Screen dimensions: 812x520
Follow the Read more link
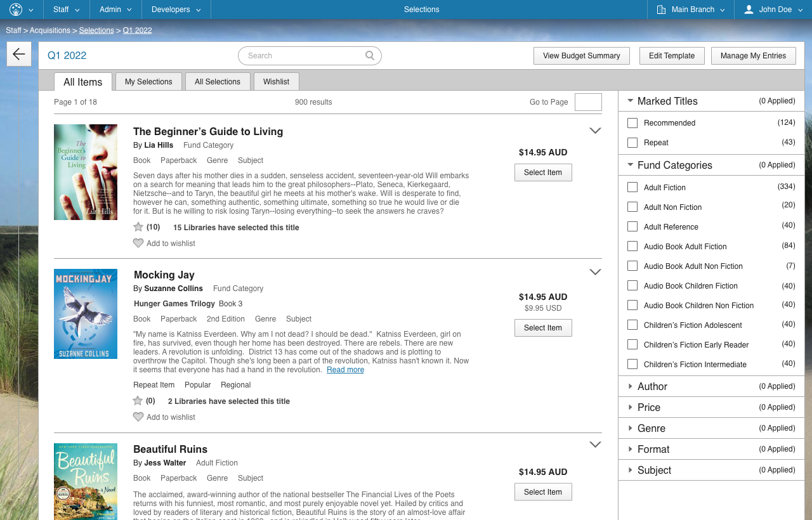pyautogui.click(x=345, y=370)
